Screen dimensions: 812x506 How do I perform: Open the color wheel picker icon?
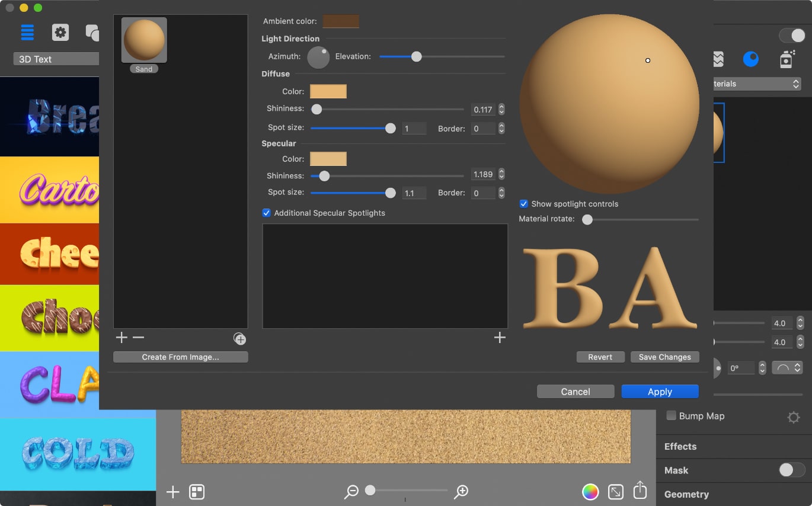[590, 491]
